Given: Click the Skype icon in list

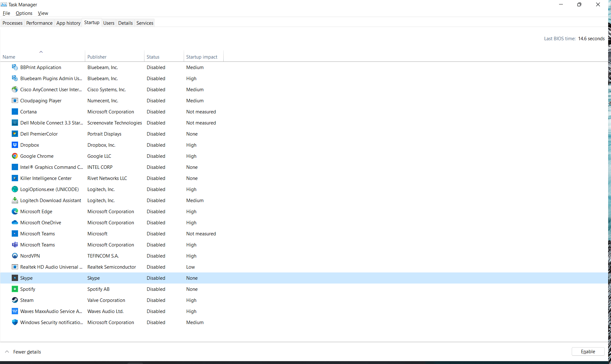Looking at the screenshot, I should click(x=15, y=278).
